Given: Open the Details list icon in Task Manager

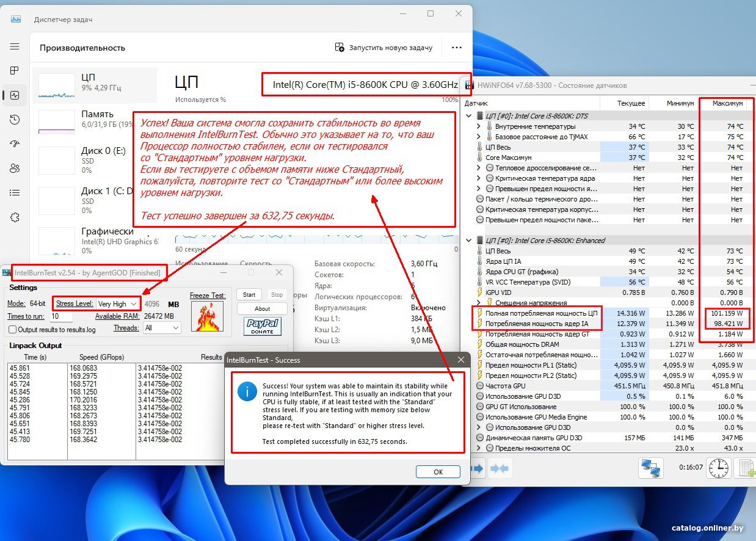Looking at the screenshot, I should [15, 193].
